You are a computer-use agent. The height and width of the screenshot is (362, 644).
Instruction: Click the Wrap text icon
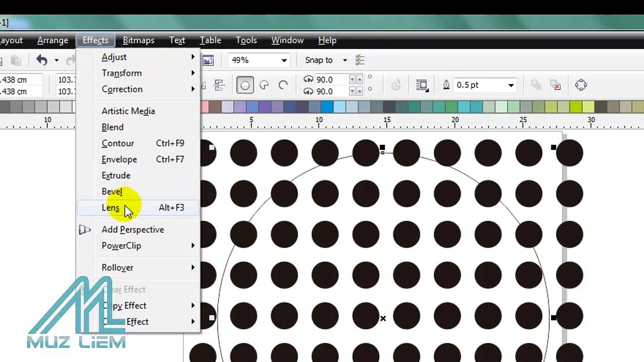coord(422,85)
